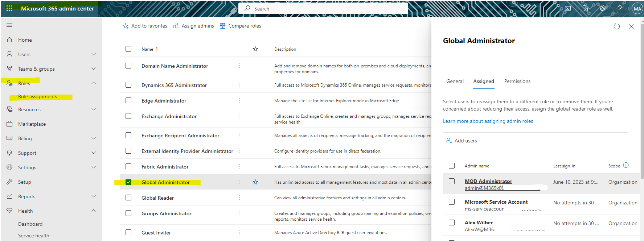Open the MA account avatar
This screenshot has width=644, height=241.
pyautogui.click(x=637, y=9)
